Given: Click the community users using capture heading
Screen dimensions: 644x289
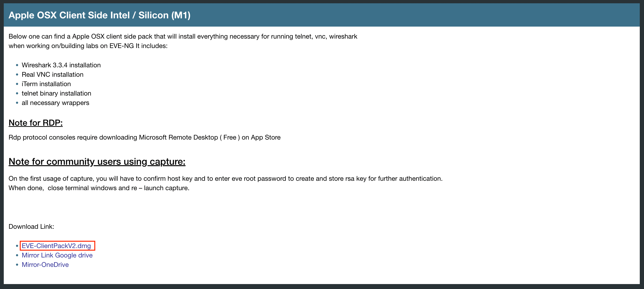Looking at the screenshot, I should (97, 162).
